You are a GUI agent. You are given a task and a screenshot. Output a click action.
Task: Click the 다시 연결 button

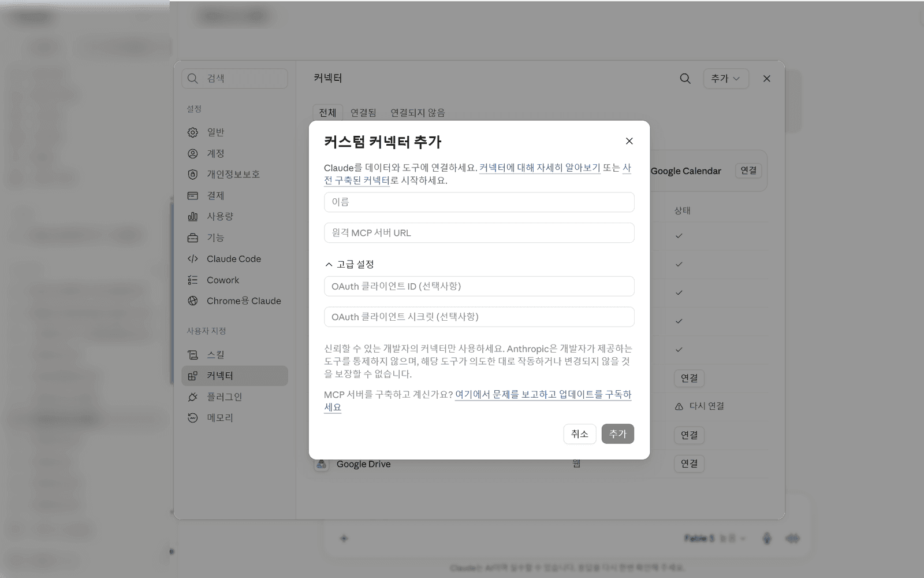[699, 406]
